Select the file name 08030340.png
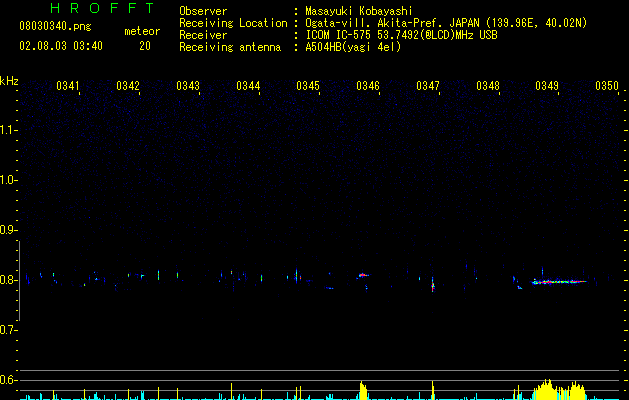This screenshot has height=400, width=629. [x=55, y=27]
